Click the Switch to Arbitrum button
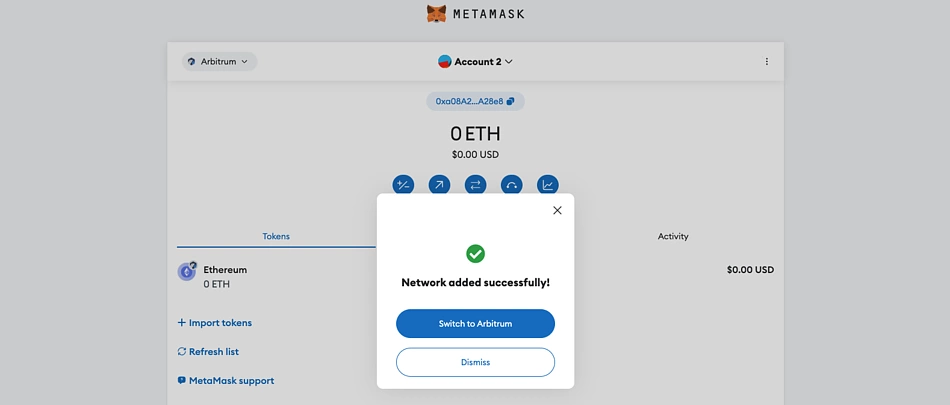Screen dimensions: 950x405 [x=476, y=324]
